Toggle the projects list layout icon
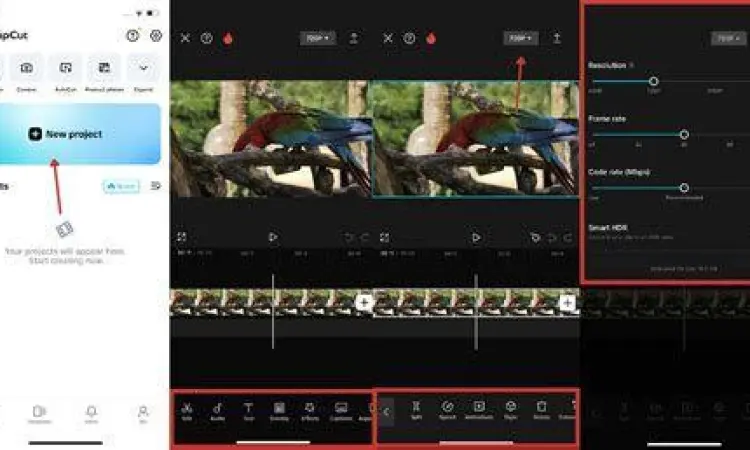The width and height of the screenshot is (750, 450). 155,186
